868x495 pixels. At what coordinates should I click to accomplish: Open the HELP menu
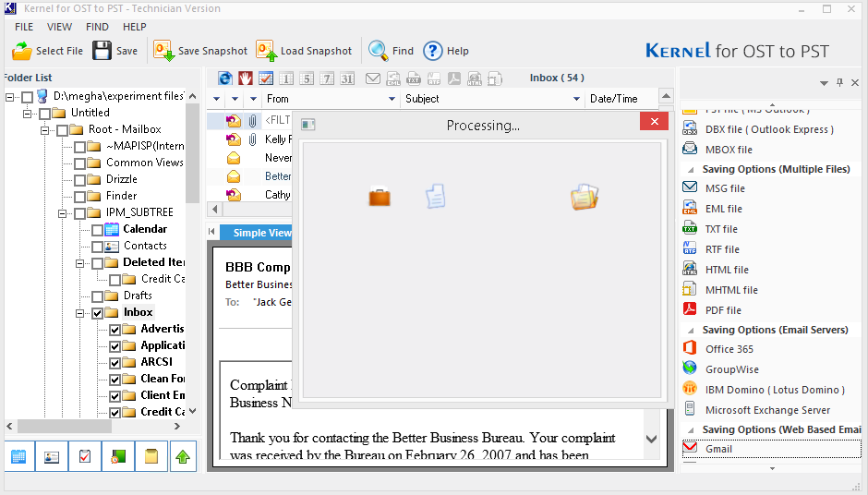[x=135, y=27]
